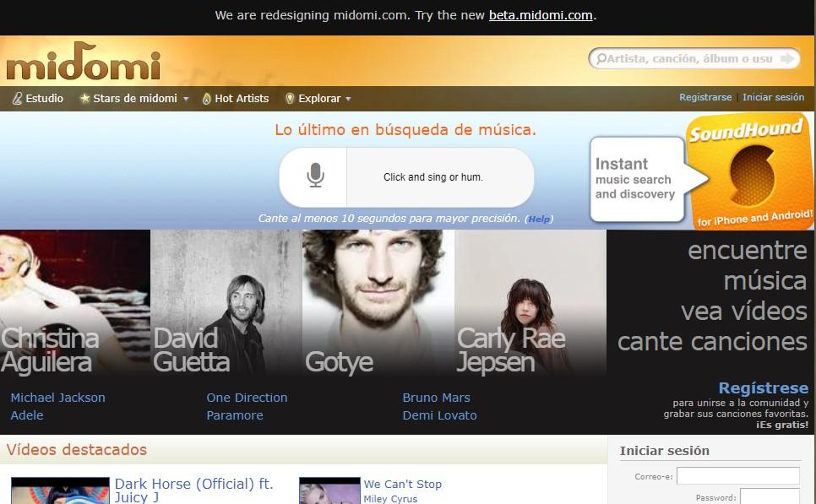
Task: Click the Dark Horse video thumbnail
Action: 60,491
